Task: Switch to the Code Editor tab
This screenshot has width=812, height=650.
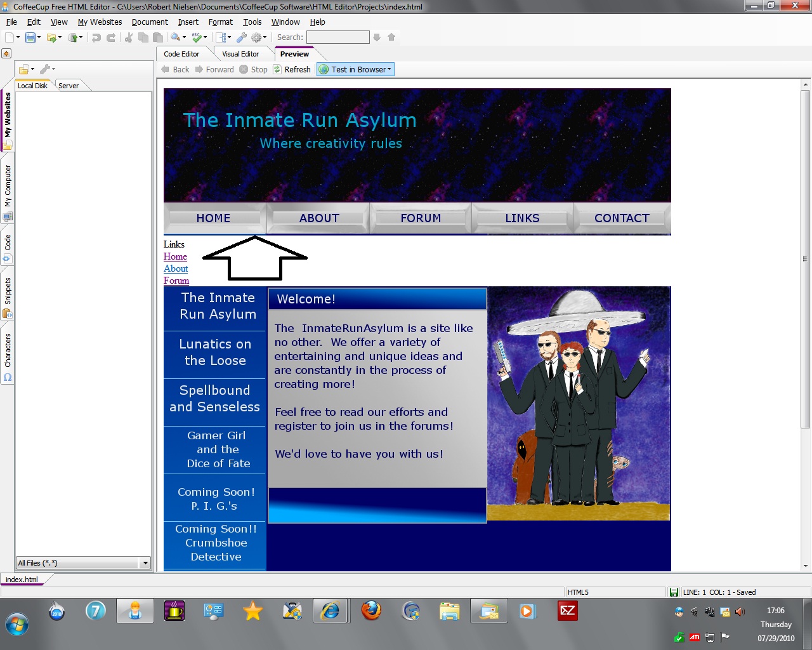Action: (x=181, y=54)
